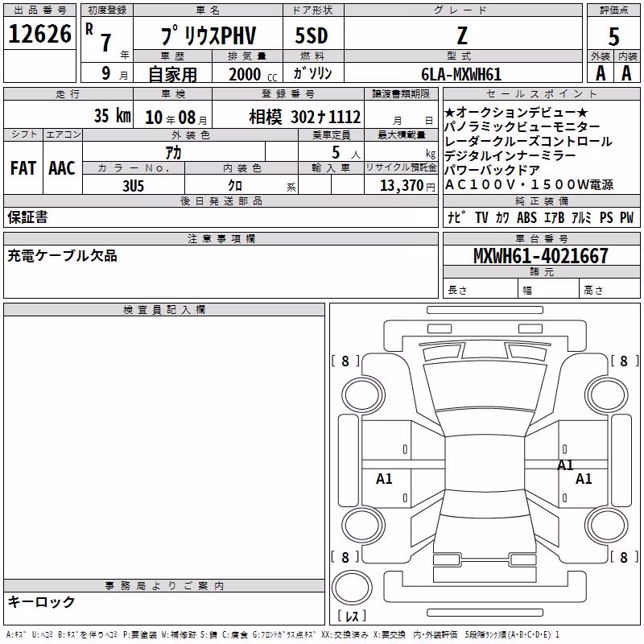Select the キーロック notice from the office
Screen dimensions: 644x644
pos(41,601)
